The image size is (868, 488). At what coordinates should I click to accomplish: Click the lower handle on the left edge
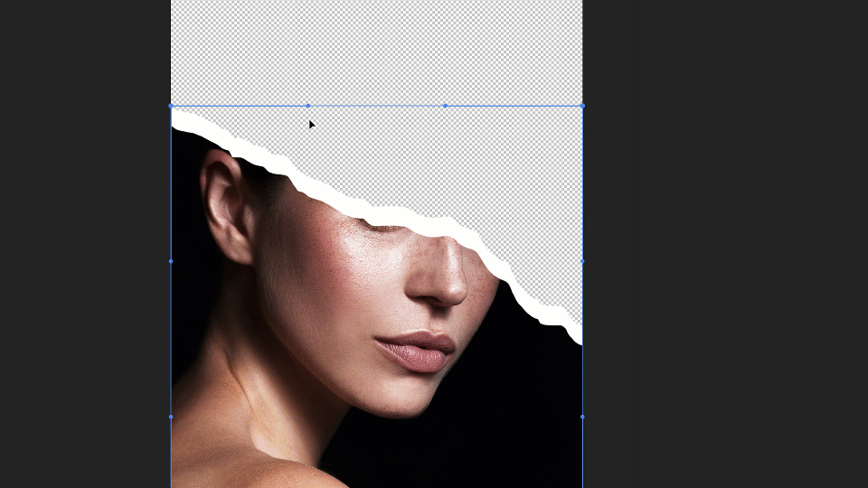[171, 417]
